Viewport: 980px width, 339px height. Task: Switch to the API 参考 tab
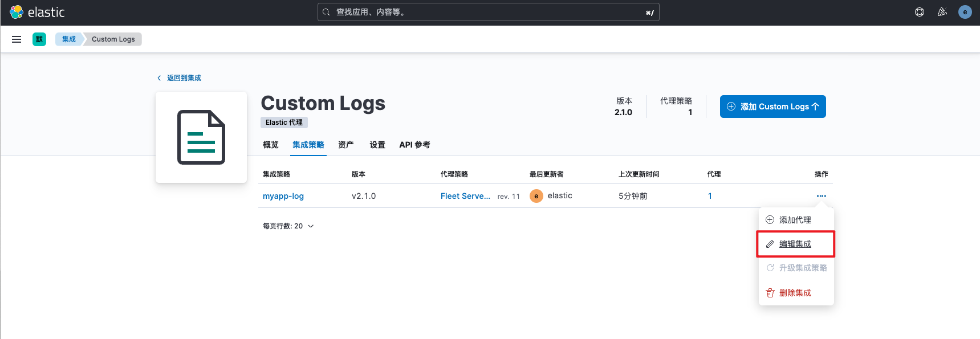coord(415,145)
